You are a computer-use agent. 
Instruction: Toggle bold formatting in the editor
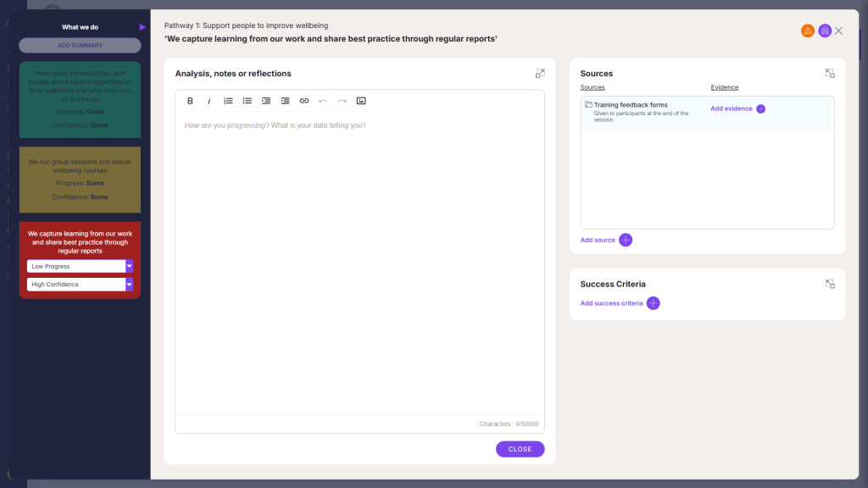point(191,101)
